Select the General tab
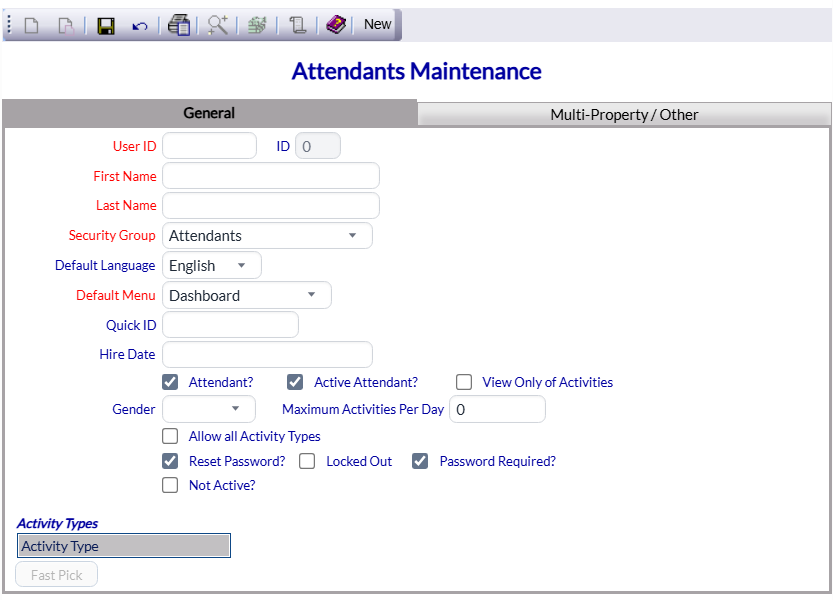The image size is (833, 600). [209, 113]
